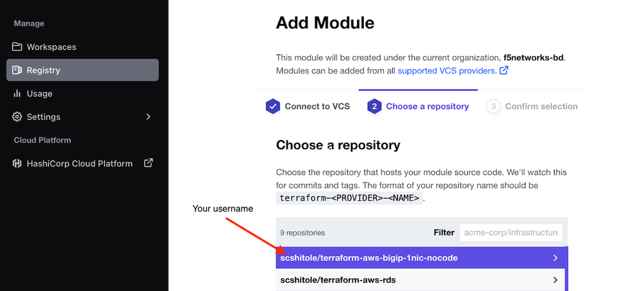Click external link icon after supported VCS providers
The height and width of the screenshot is (291, 644).
click(504, 70)
